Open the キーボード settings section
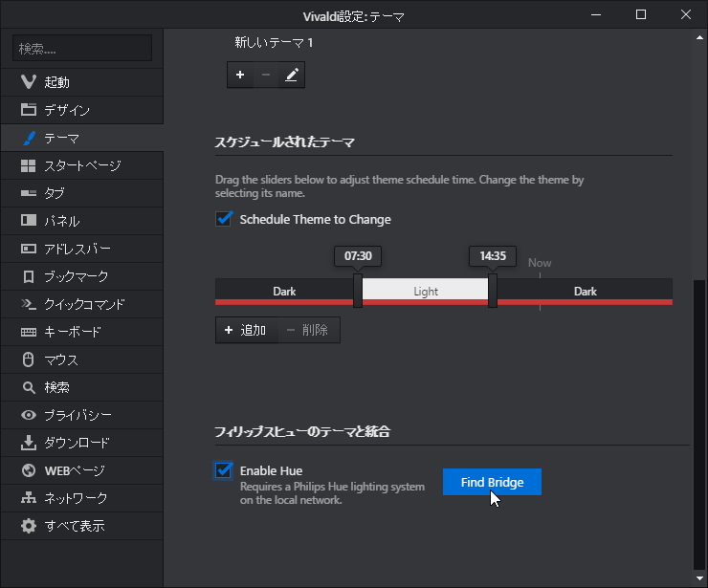 point(81,332)
